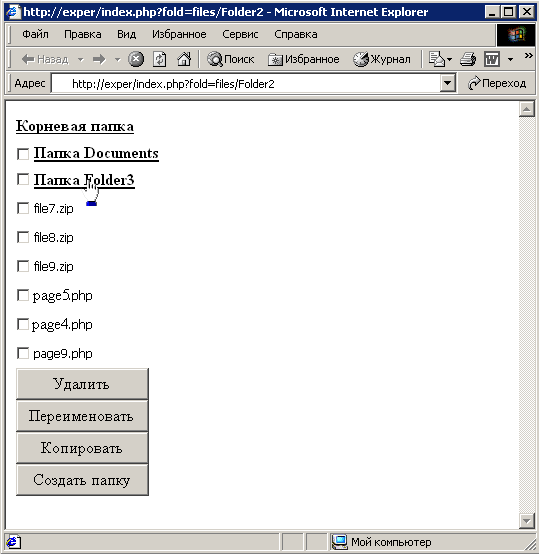539x554 pixels.
Task: Click the Print icon in toolbar
Action: pos(468,59)
